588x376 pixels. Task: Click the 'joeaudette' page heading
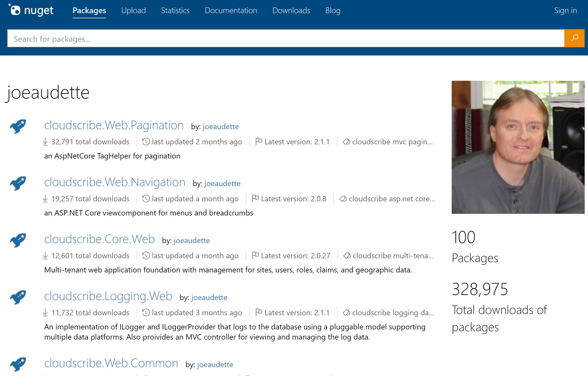click(x=47, y=93)
